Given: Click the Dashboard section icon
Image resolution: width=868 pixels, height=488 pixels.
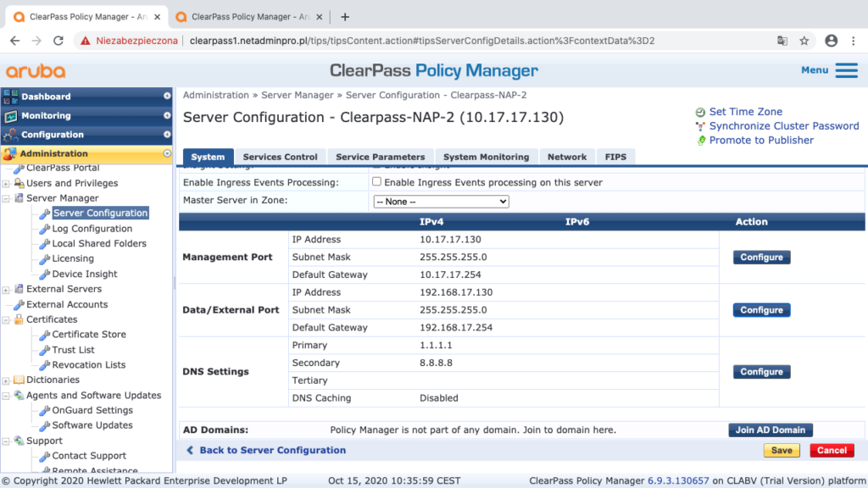Looking at the screenshot, I should pyautogui.click(x=10, y=97).
